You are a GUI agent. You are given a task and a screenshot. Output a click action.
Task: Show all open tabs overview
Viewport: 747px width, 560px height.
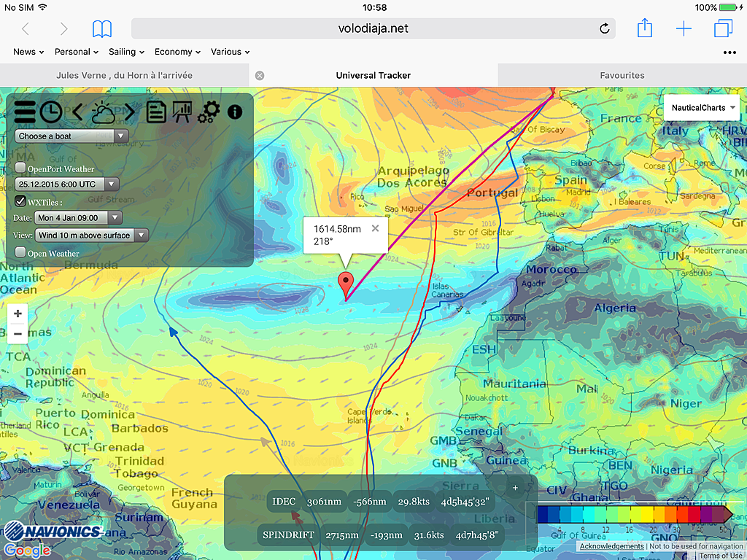(723, 28)
